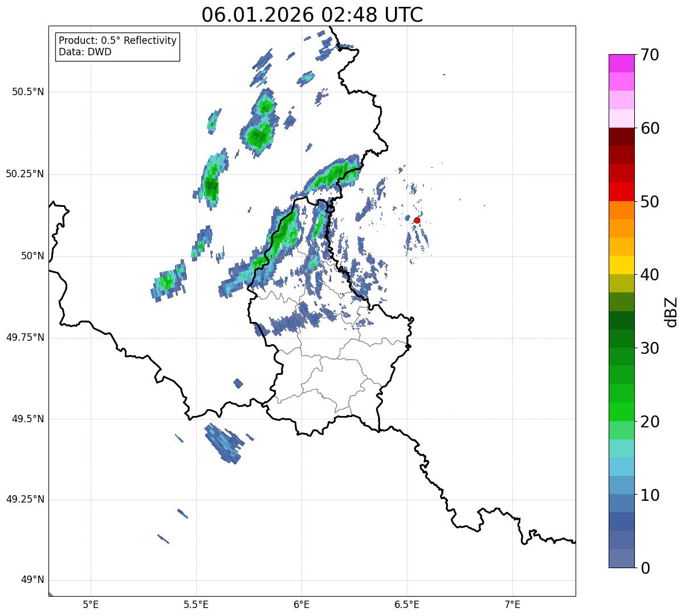Pick the turquoise colorbar segment below 20
The height and width of the screenshot is (616, 685).
coord(621,448)
